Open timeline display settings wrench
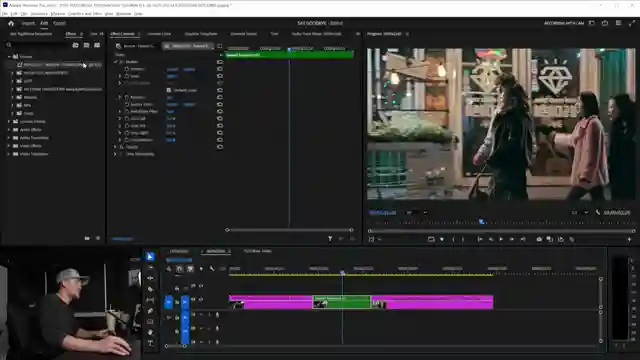Screen dimensions: 640x360 (212, 269)
